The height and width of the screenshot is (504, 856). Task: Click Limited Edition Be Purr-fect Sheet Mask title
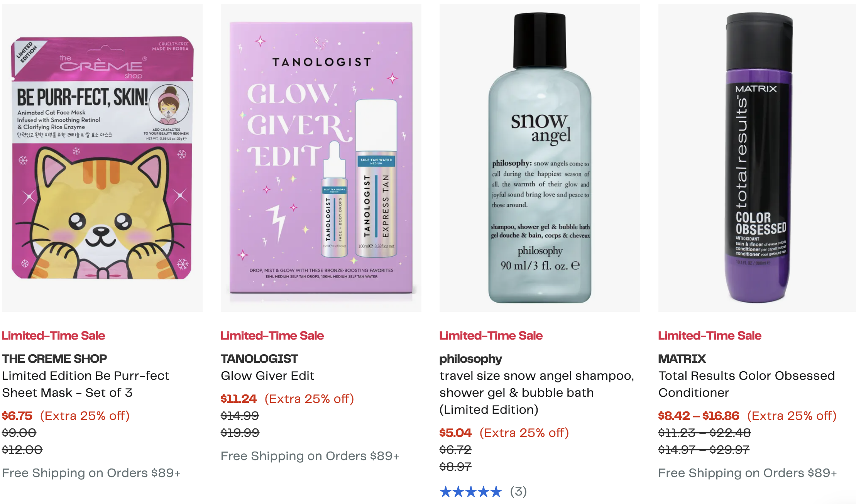pos(86,384)
